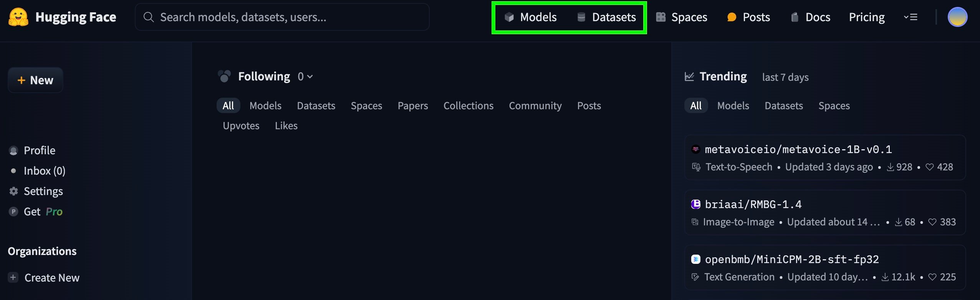Open Docs from the top navbar
Screen dimensions: 980x300
pyautogui.click(x=811, y=17)
